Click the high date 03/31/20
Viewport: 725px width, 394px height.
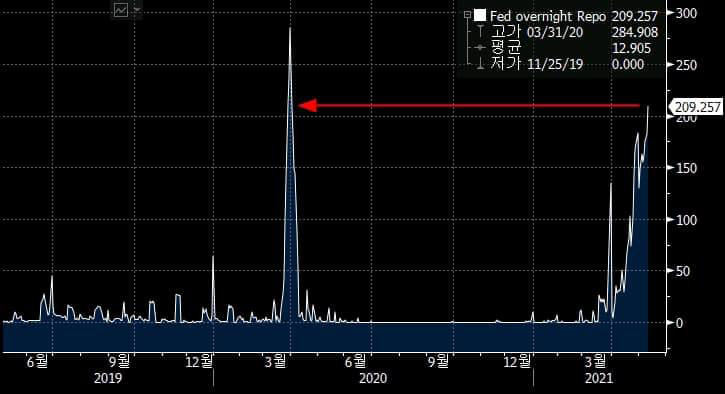pos(555,32)
